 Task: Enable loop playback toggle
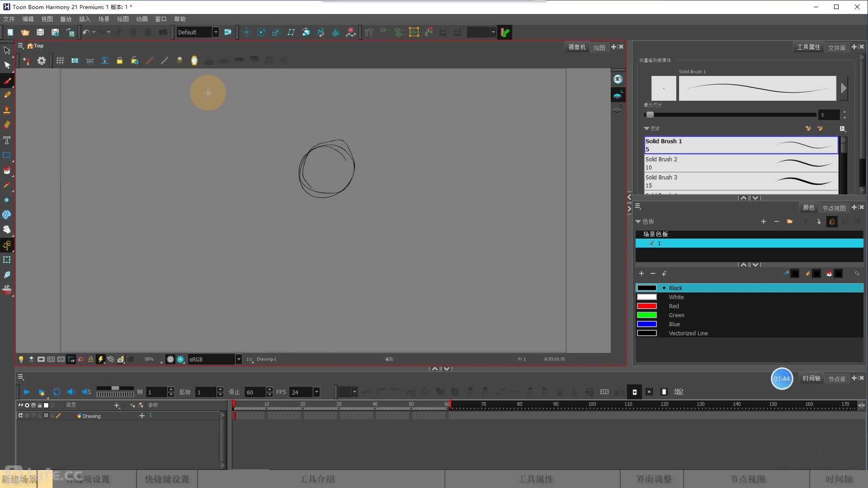click(57, 391)
